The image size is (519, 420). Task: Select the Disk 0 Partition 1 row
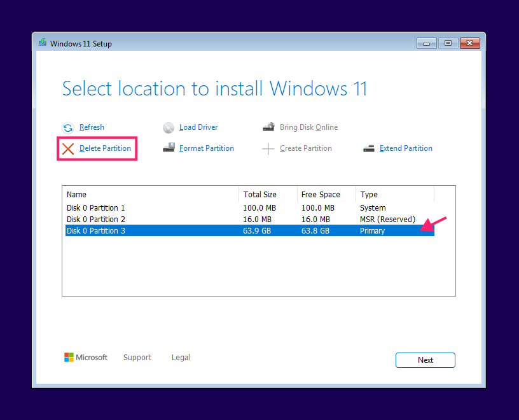coord(249,207)
